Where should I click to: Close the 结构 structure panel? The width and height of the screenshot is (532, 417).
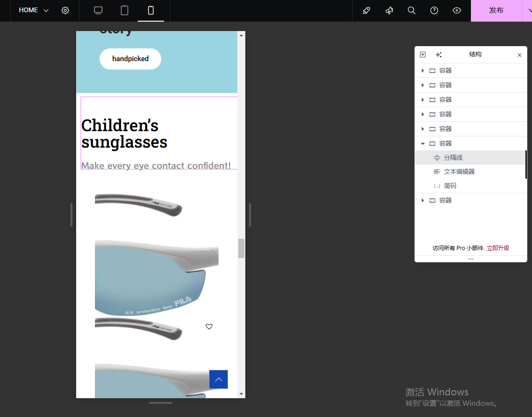[x=519, y=55]
